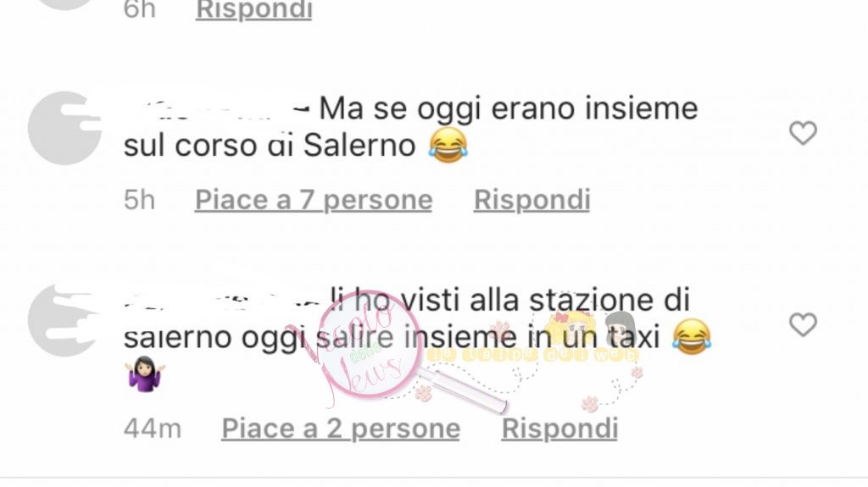The width and height of the screenshot is (868, 487).
Task: Click the shrugging woman emoji
Action: point(144,374)
